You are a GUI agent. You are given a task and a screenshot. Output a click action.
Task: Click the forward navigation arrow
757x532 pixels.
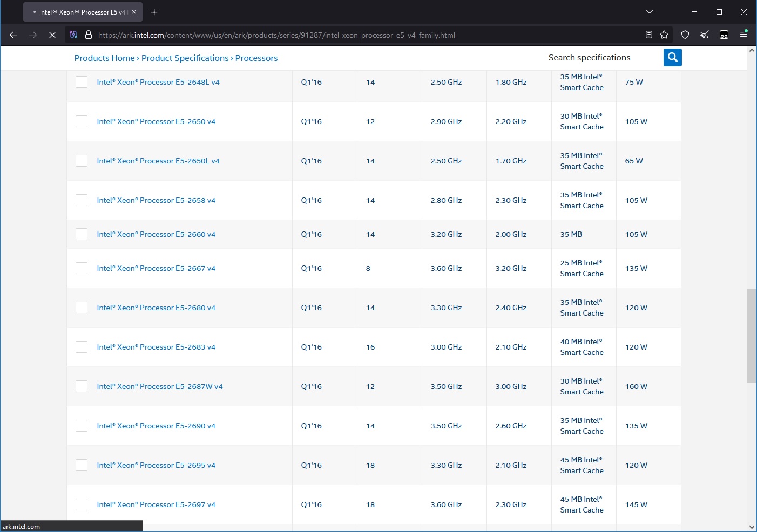[33, 35]
